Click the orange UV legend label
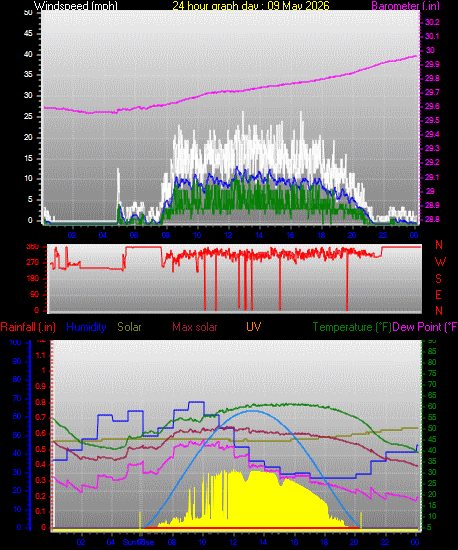Screen dimensions: 458x550 [x=254, y=327]
